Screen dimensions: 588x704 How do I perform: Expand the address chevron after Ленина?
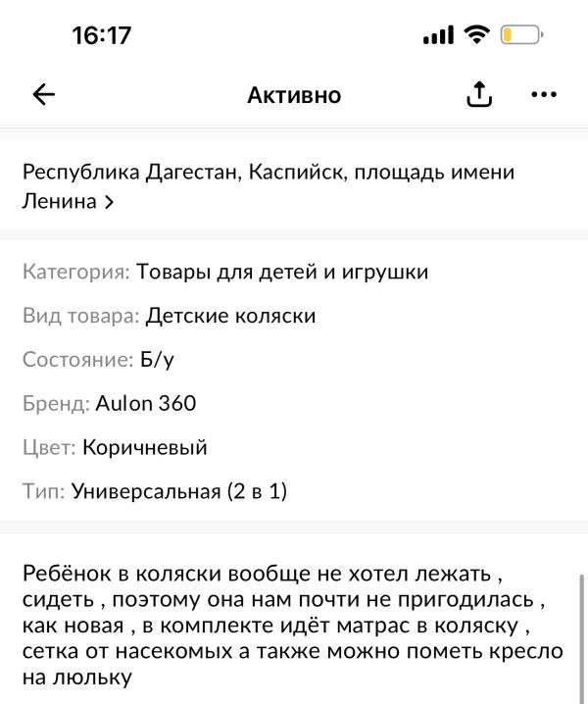pos(109,203)
